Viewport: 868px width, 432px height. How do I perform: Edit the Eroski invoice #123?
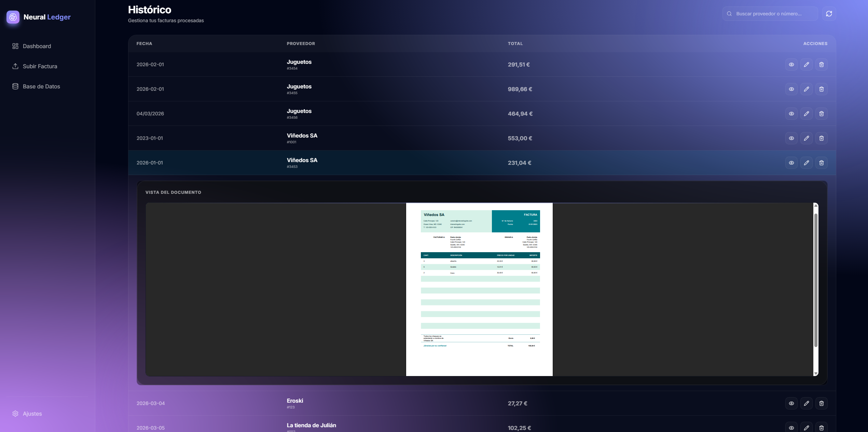pyautogui.click(x=807, y=403)
